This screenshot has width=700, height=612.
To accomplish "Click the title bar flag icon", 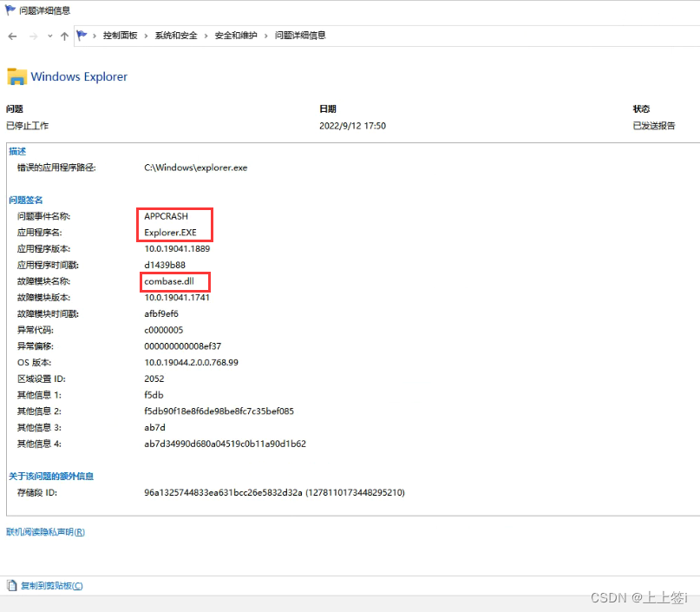I will (x=10, y=10).
